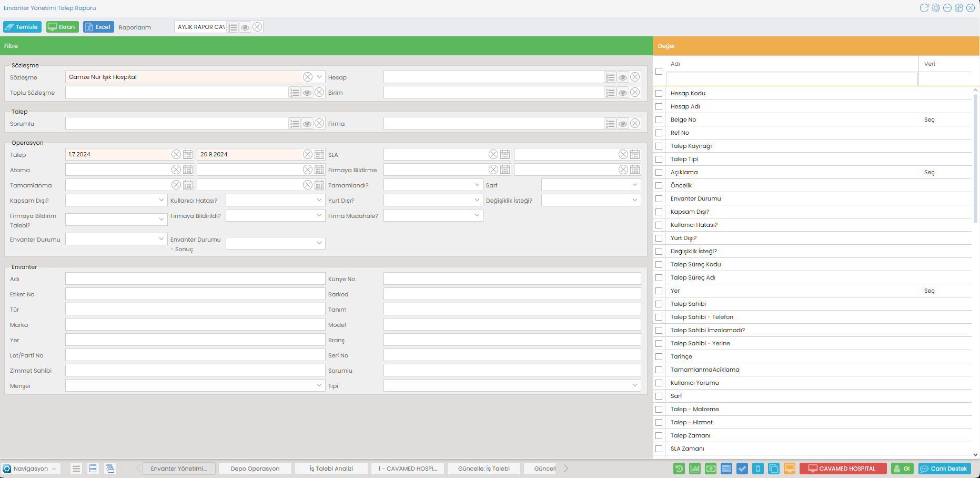Expand the Değişiklik İsteği? dropdown
The height and width of the screenshot is (478, 980).
(635, 200)
